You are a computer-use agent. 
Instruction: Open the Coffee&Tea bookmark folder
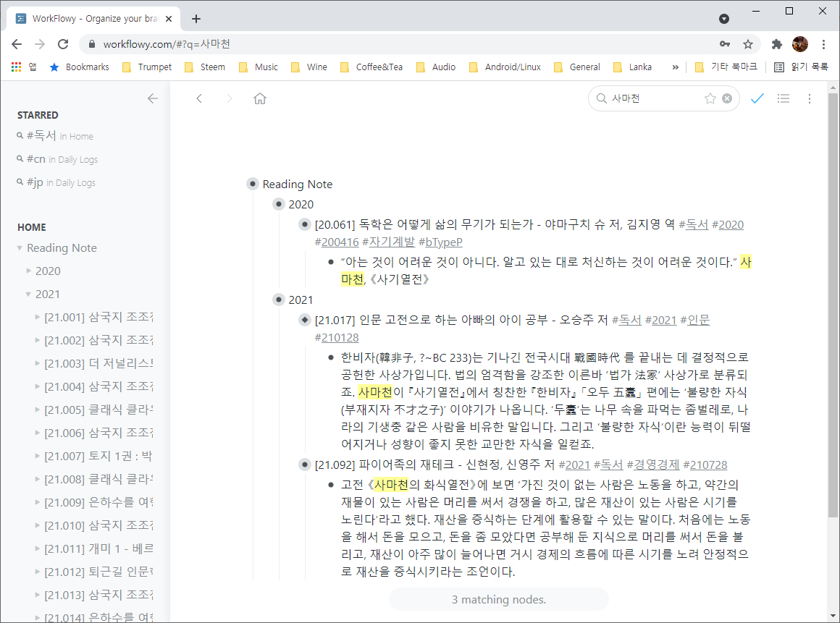point(371,67)
